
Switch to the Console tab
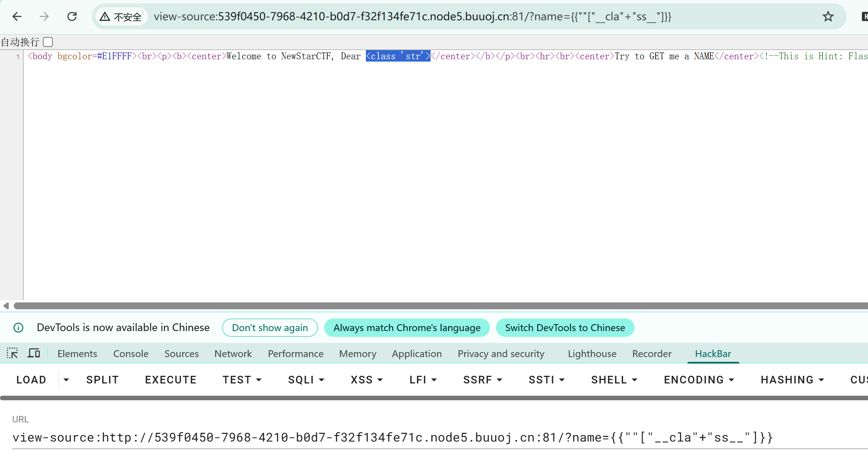point(131,354)
